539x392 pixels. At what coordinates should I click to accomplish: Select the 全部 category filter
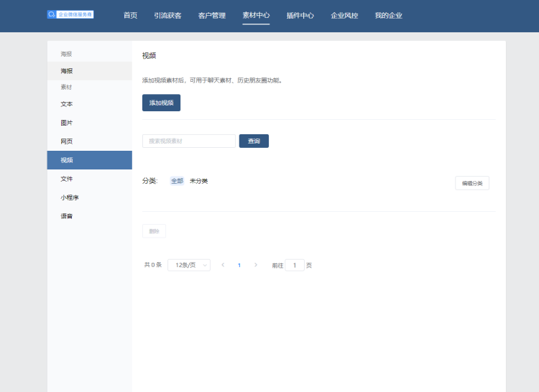point(177,181)
